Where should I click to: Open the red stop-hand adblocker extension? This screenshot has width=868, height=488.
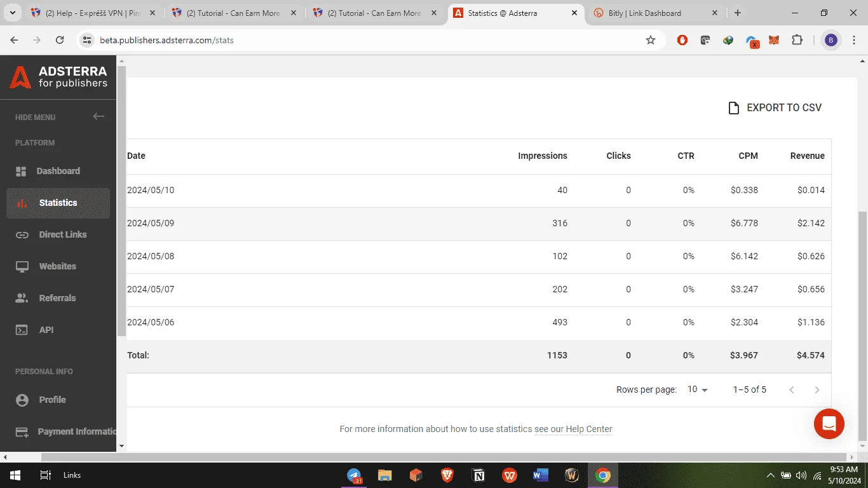[x=682, y=40]
